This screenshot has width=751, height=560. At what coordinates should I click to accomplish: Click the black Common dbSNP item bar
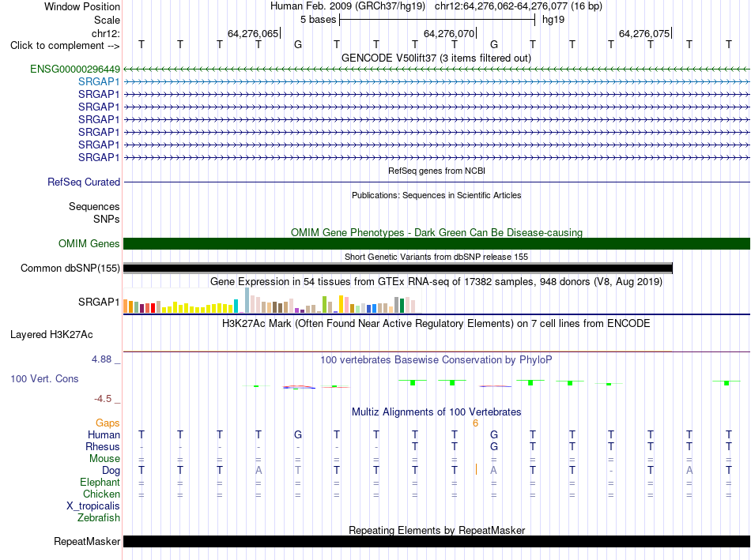coord(398,269)
